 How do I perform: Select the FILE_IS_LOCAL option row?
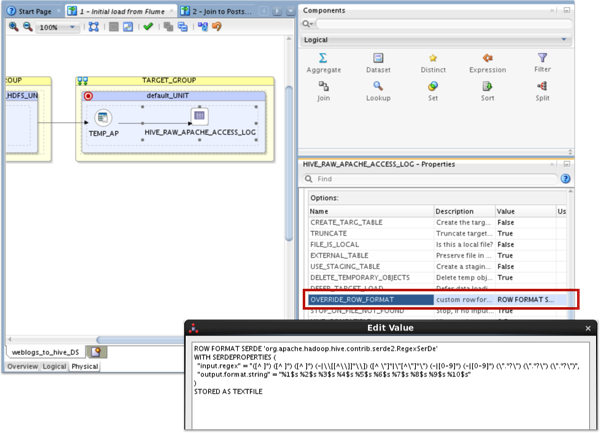[x=436, y=244]
